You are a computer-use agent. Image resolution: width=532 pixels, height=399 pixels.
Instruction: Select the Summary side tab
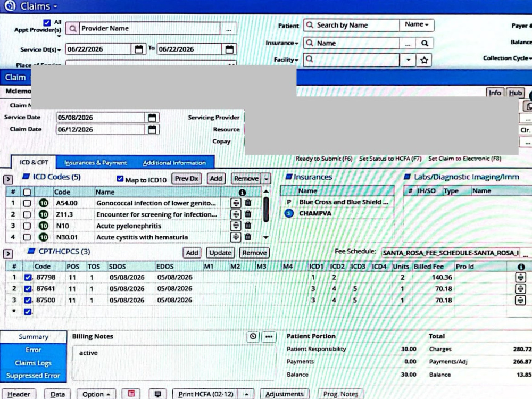(33, 337)
